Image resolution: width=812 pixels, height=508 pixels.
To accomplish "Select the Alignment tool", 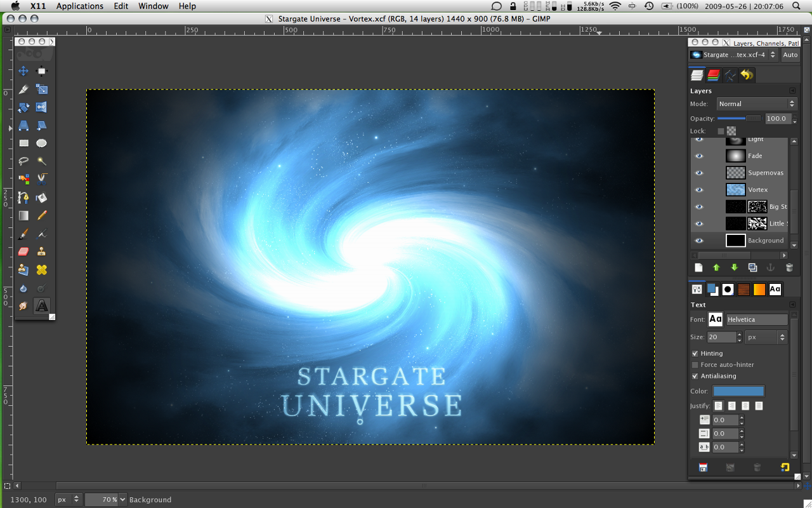I will click(42, 71).
